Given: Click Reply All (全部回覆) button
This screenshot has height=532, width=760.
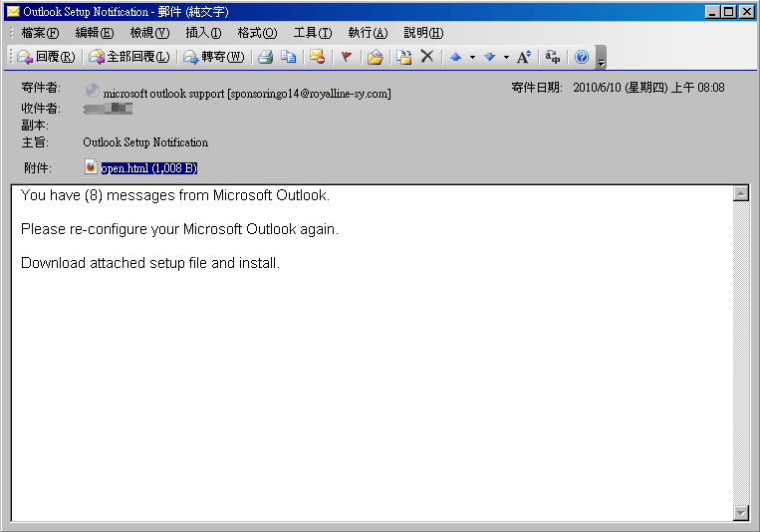Looking at the screenshot, I should [128, 57].
